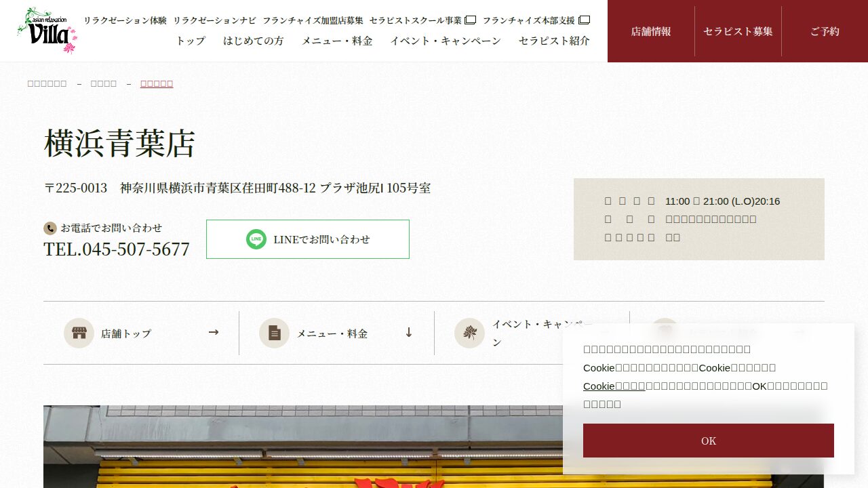Click the LINEでお問い合わせ button
This screenshot has height=488, width=868.
pyautogui.click(x=308, y=239)
